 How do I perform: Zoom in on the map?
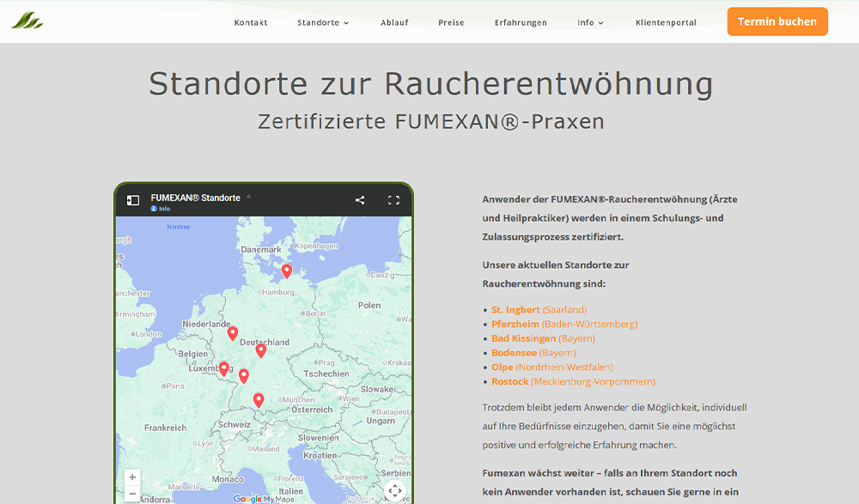click(132, 477)
